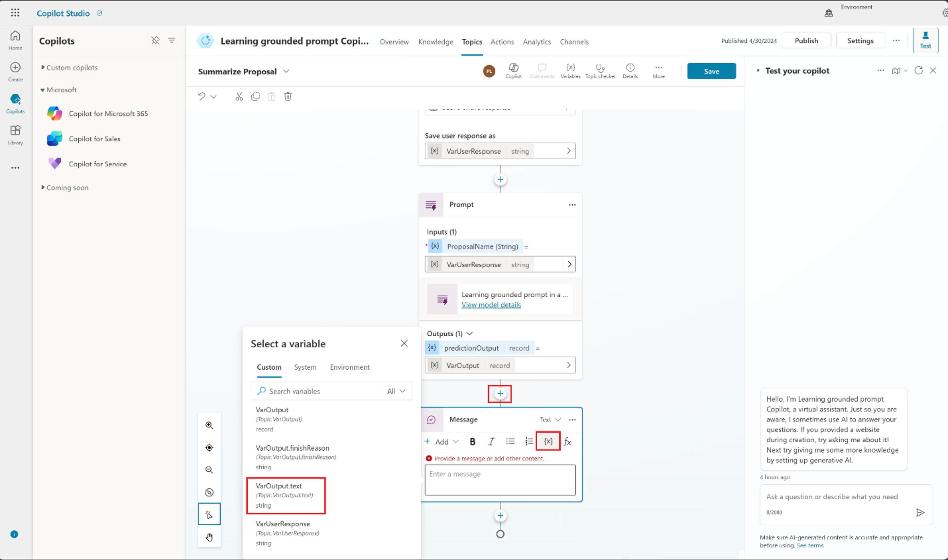The image size is (948, 560).
Task: Collapse the Outputs (1) section
Action: click(x=469, y=334)
